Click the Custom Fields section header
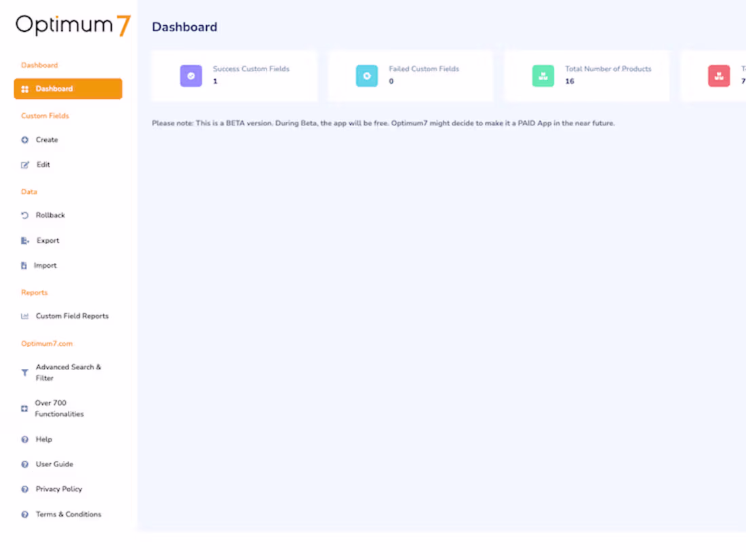Image resolution: width=746 pixels, height=560 pixels. click(45, 116)
